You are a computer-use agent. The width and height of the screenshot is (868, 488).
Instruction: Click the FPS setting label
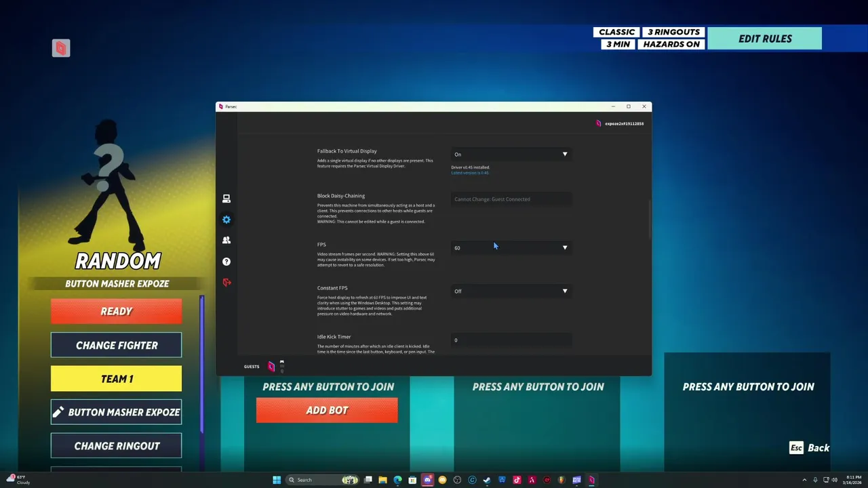pyautogui.click(x=321, y=245)
